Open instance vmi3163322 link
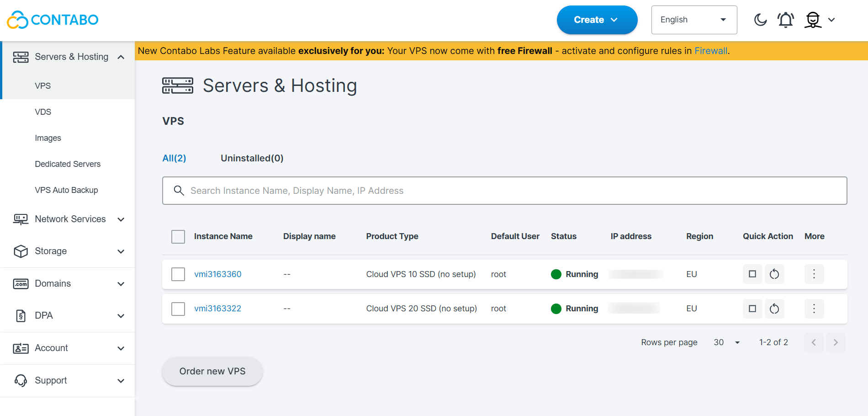The image size is (868, 416). click(218, 309)
